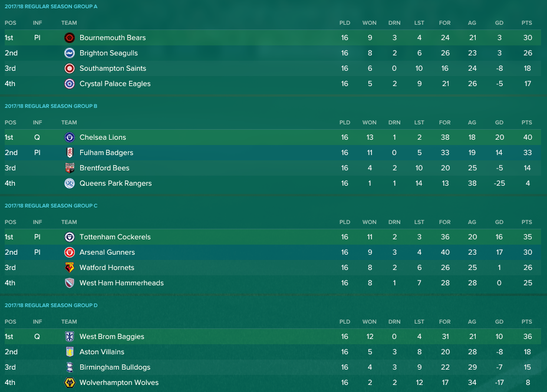Click the Brentford Bees crest icon

coord(70,168)
